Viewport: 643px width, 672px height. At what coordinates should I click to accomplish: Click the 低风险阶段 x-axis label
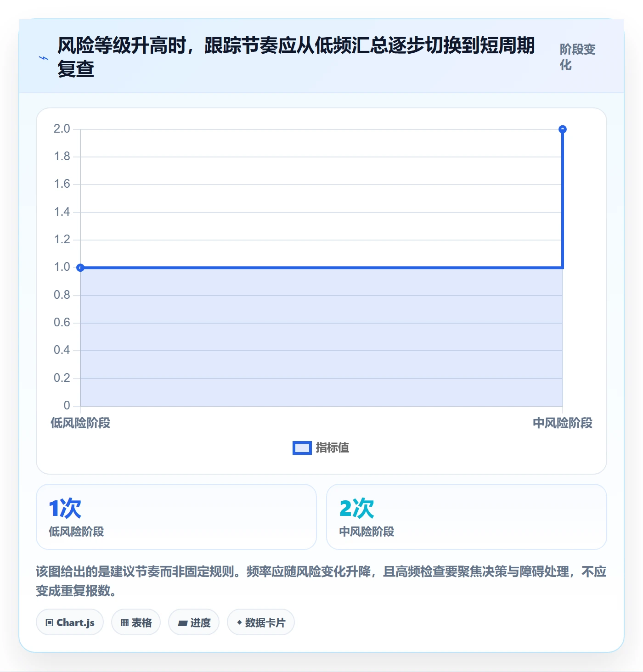click(80, 423)
